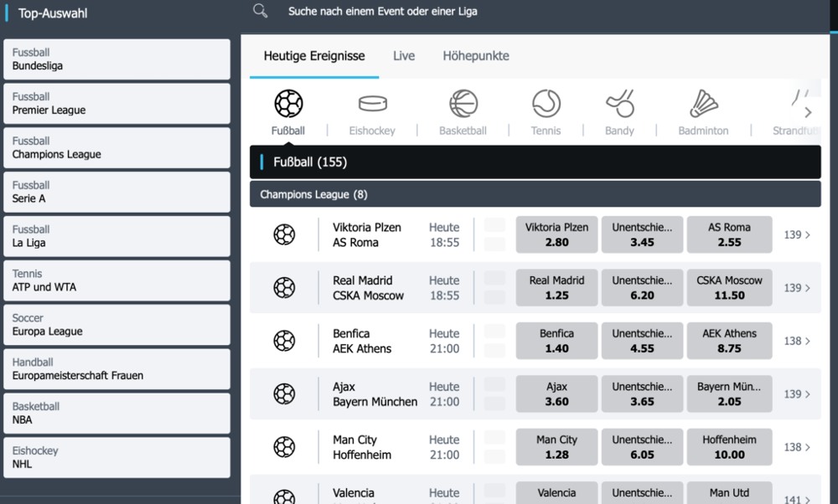
Task: Bet on Ajax at 3.60
Action: point(556,394)
